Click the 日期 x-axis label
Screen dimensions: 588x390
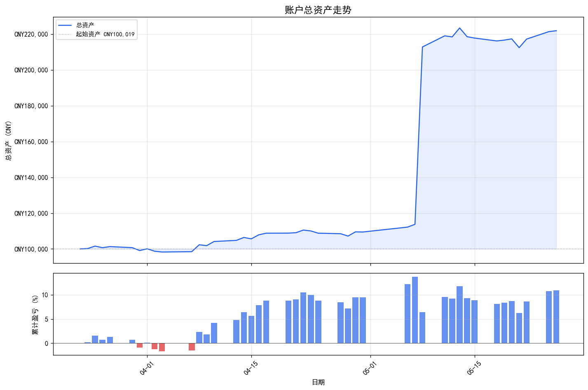[318, 383]
